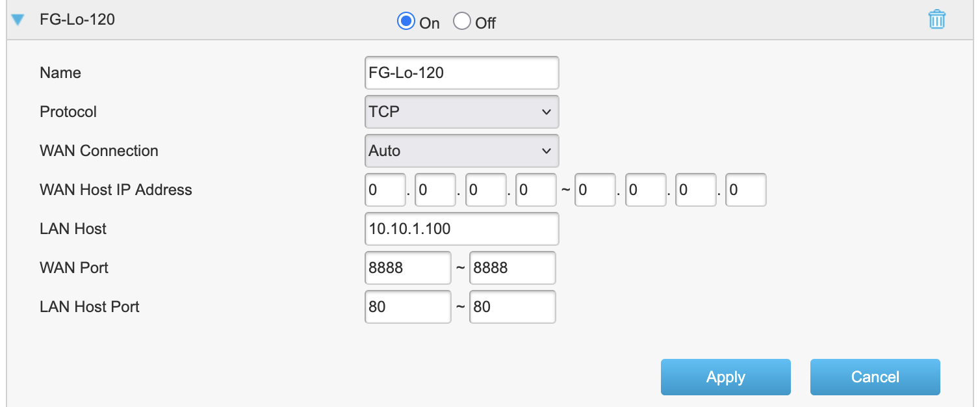
Task: Open the WAN Connection dropdown
Action: (x=461, y=151)
